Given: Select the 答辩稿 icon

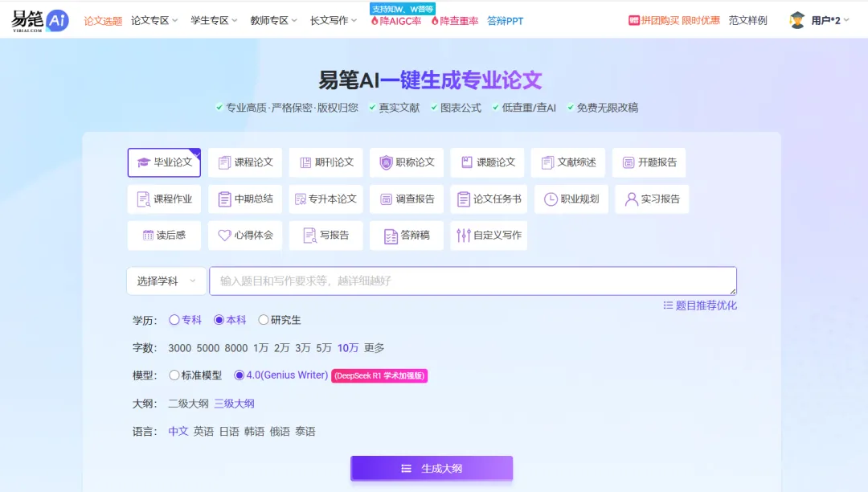Looking at the screenshot, I should click(391, 236).
